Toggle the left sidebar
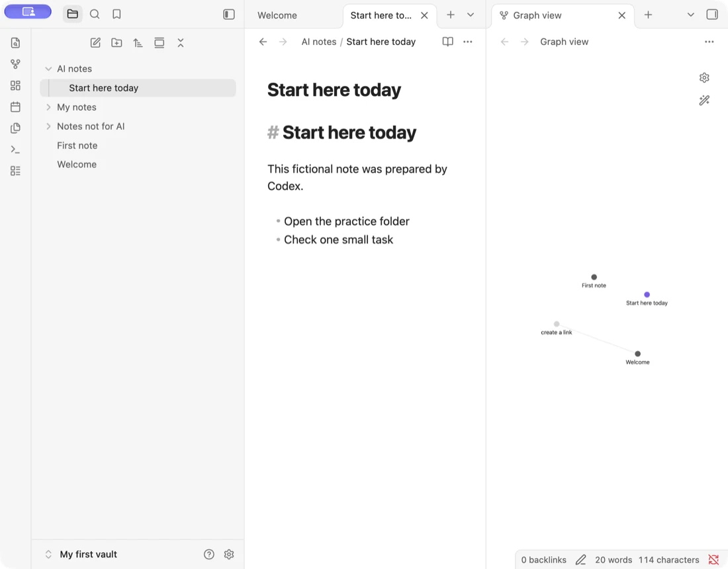Image resolution: width=728 pixels, height=569 pixels. pyautogui.click(x=229, y=15)
